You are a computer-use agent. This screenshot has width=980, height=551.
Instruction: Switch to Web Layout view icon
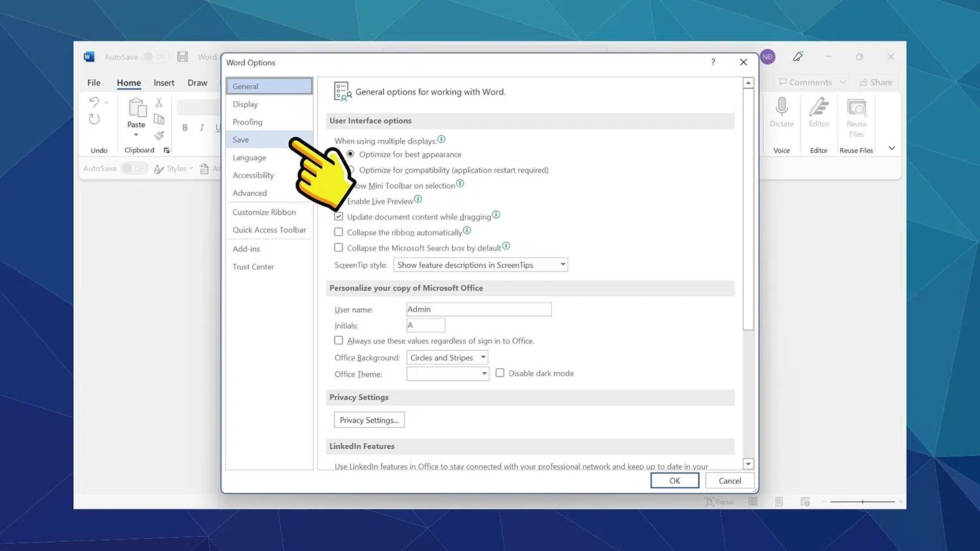click(805, 501)
